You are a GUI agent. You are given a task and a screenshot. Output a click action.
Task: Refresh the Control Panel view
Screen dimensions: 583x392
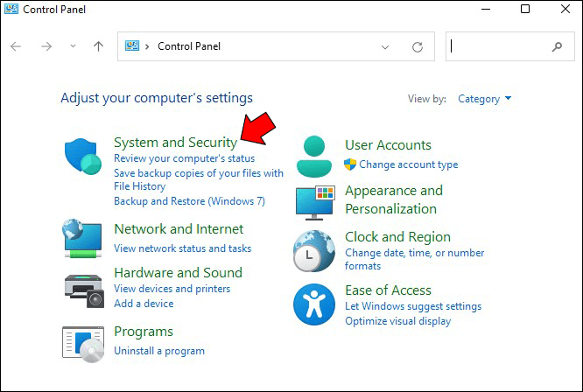[418, 47]
